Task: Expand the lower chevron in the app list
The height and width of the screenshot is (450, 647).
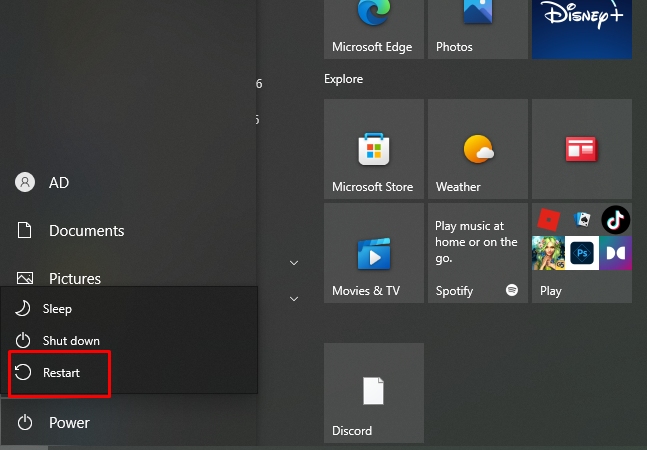Action: coord(294,298)
